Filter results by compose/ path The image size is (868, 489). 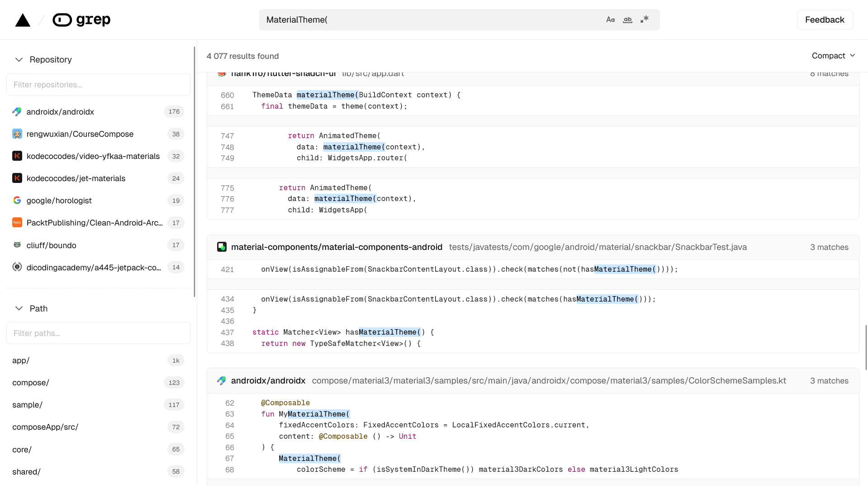pos(98,383)
